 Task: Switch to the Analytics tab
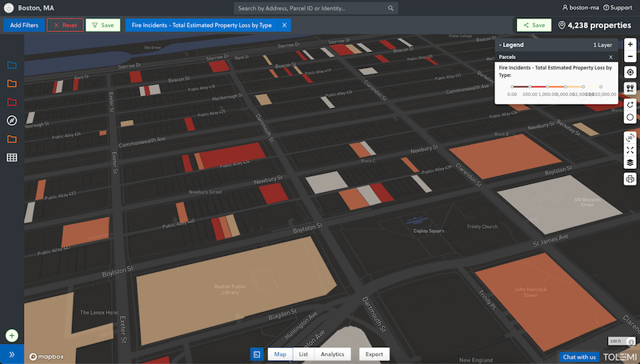pyautogui.click(x=332, y=354)
